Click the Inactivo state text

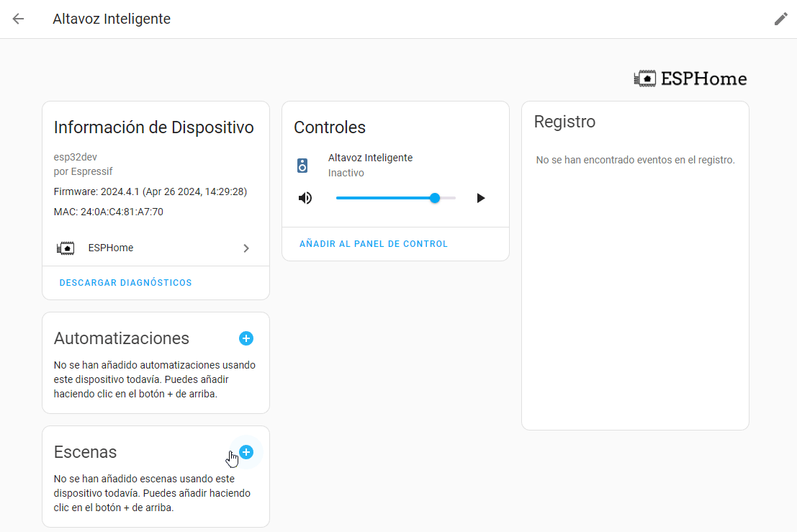[346, 173]
